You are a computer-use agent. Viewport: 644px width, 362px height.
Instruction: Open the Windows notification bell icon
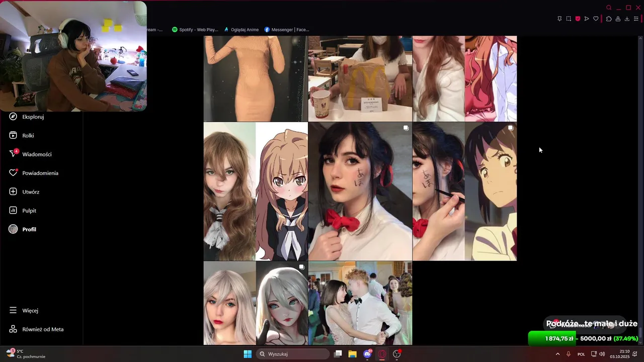[635, 354]
